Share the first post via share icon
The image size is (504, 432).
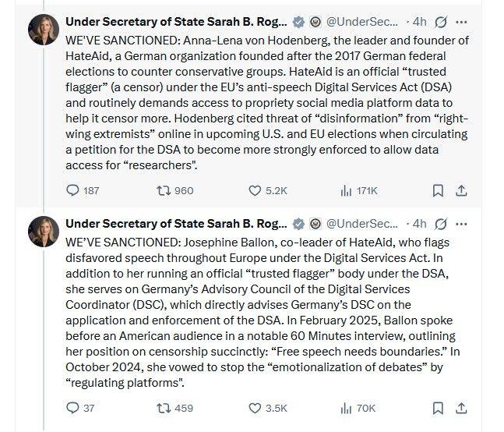click(460, 190)
